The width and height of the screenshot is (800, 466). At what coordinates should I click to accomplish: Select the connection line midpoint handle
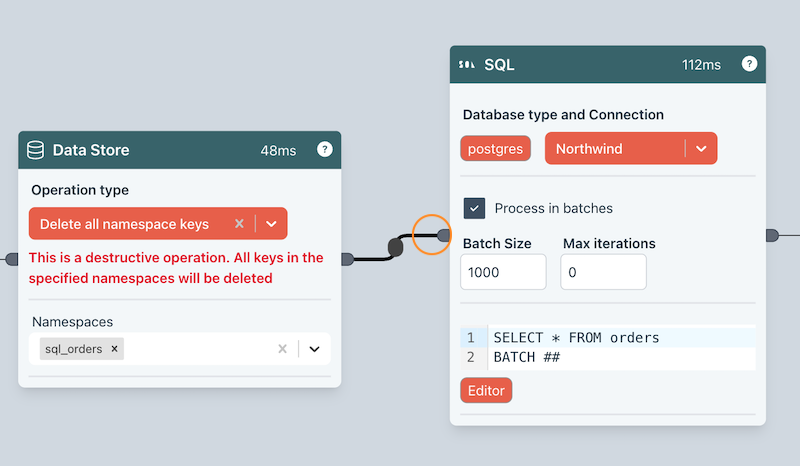tap(395, 246)
